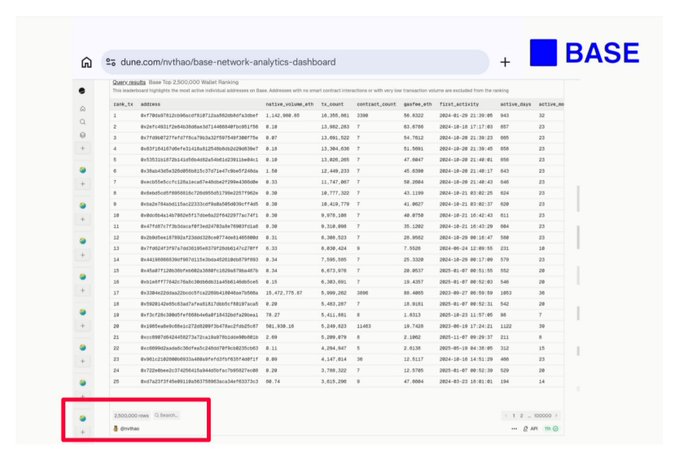This screenshot has height=467, width=679.
Task: Select page 1 in pagination
Action: [x=514, y=415]
